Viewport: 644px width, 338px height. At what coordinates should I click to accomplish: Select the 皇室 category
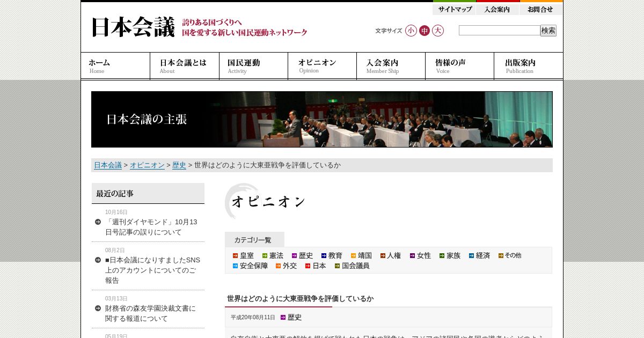click(x=247, y=256)
